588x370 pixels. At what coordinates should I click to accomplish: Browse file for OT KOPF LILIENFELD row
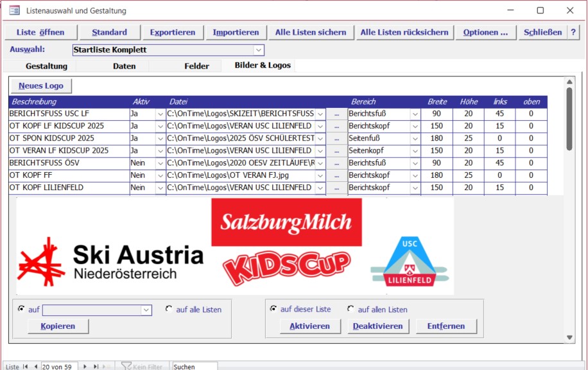point(336,188)
